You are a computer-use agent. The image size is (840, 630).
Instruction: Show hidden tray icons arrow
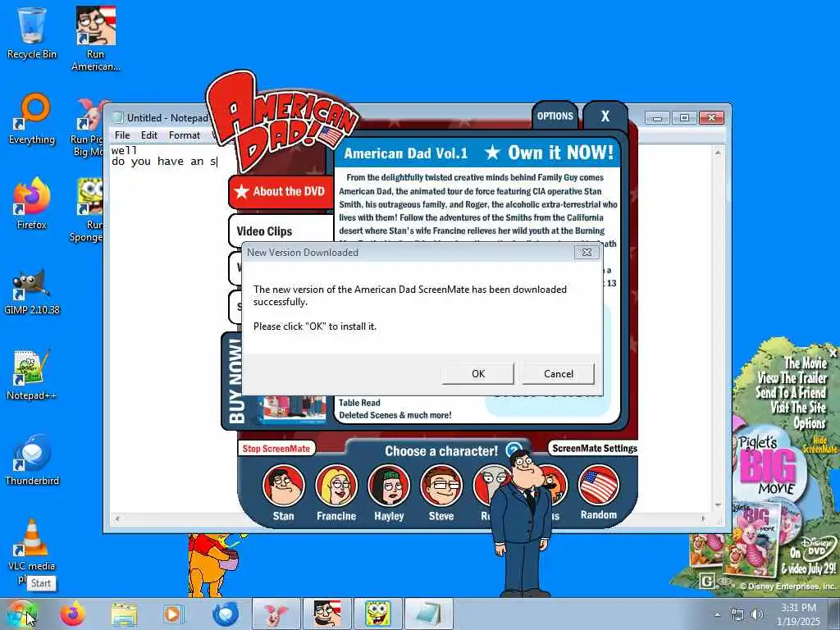pyautogui.click(x=717, y=614)
